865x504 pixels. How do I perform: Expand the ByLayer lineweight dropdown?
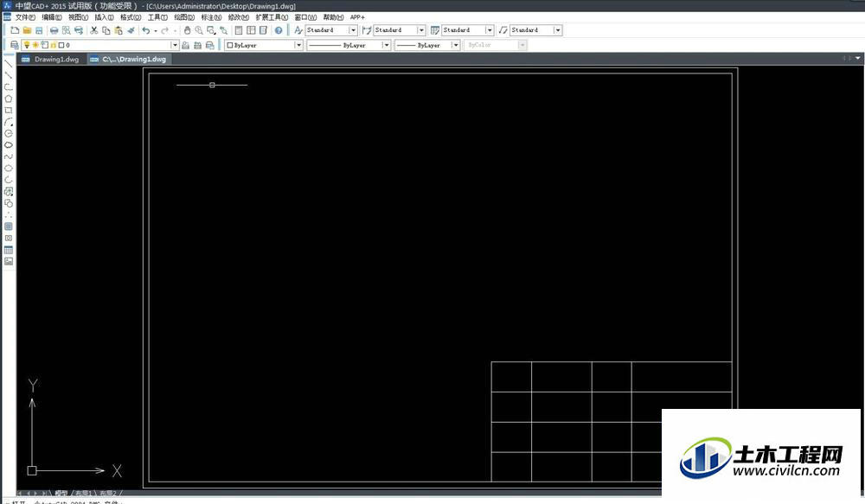(x=456, y=45)
